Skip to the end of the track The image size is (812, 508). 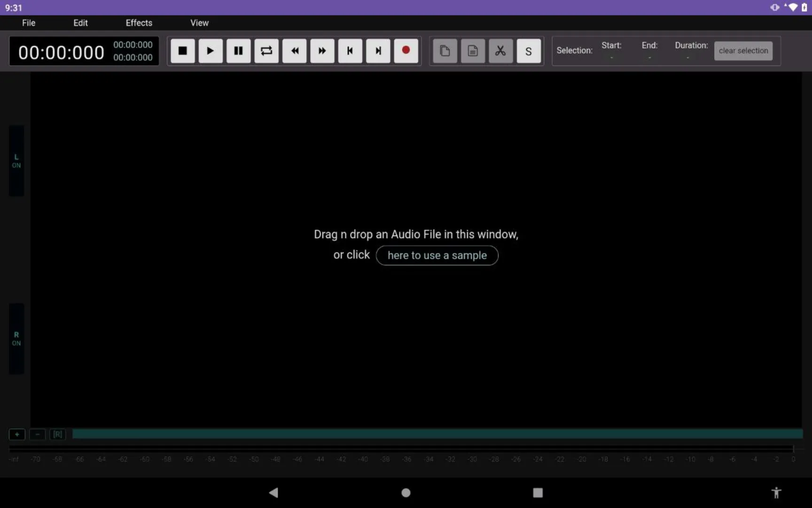pos(378,51)
